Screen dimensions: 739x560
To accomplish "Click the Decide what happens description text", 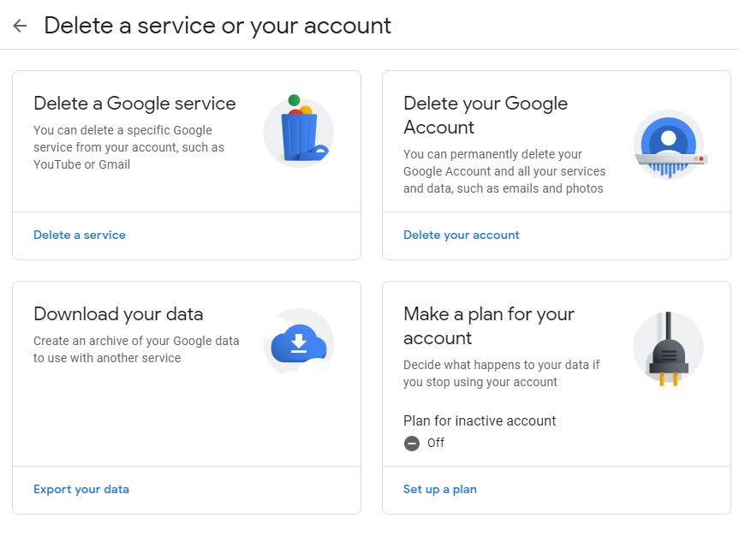I will pyautogui.click(x=502, y=373).
